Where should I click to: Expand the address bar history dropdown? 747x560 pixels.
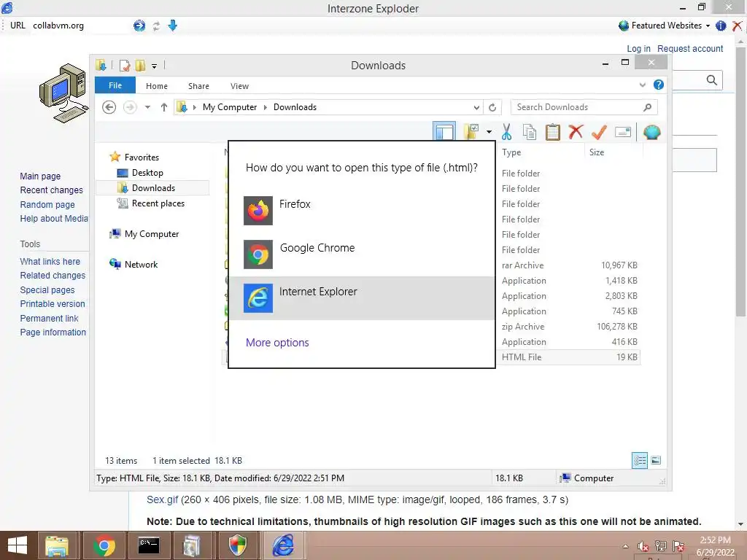pyautogui.click(x=476, y=108)
